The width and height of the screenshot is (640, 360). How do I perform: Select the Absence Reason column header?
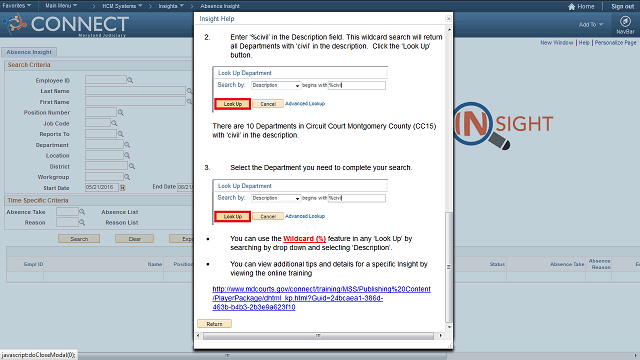(x=600, y=264)
